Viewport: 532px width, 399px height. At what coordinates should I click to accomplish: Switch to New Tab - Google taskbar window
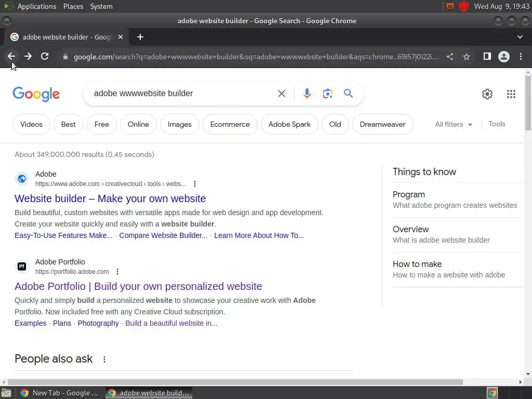click(60, 393)
